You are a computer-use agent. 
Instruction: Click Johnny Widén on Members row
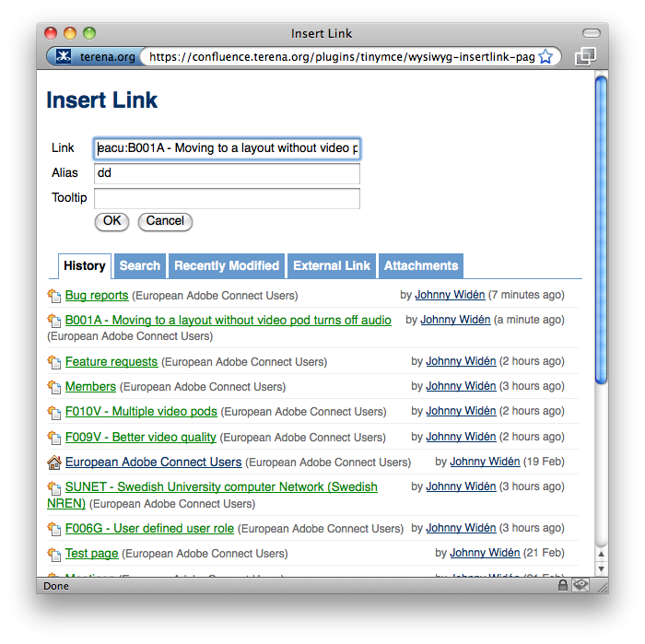[x=461, y=386]
